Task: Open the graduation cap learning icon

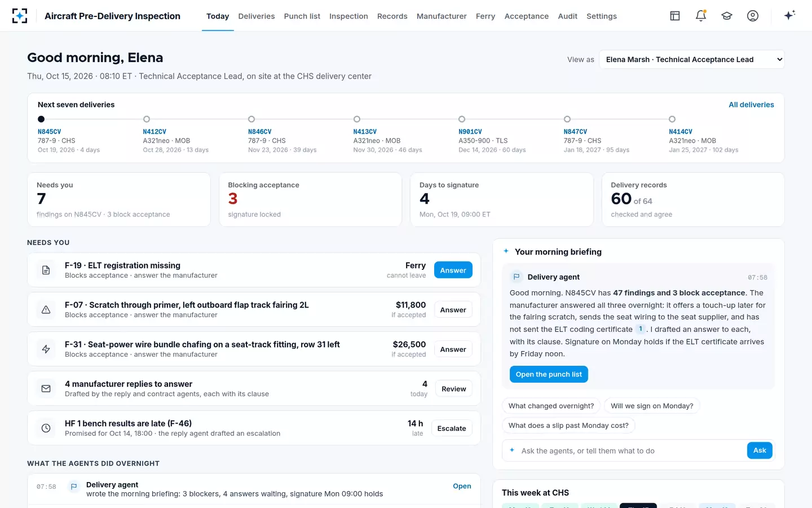Action: [727, 16]
